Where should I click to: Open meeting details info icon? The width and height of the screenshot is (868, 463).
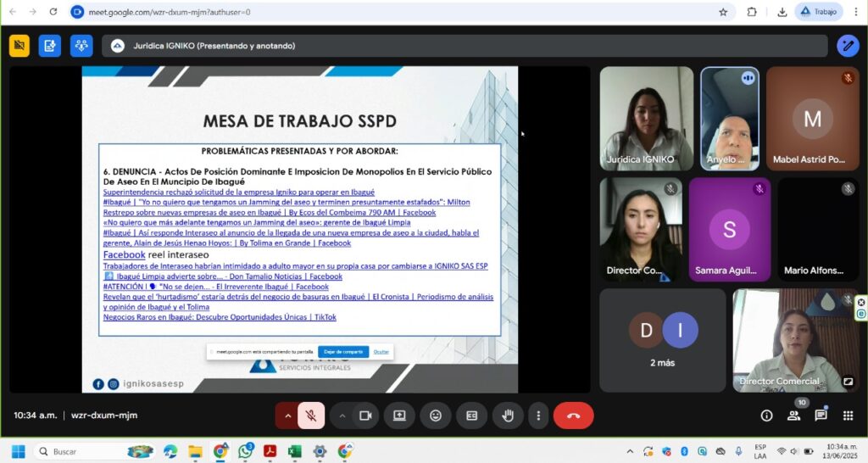pos(766,416)
